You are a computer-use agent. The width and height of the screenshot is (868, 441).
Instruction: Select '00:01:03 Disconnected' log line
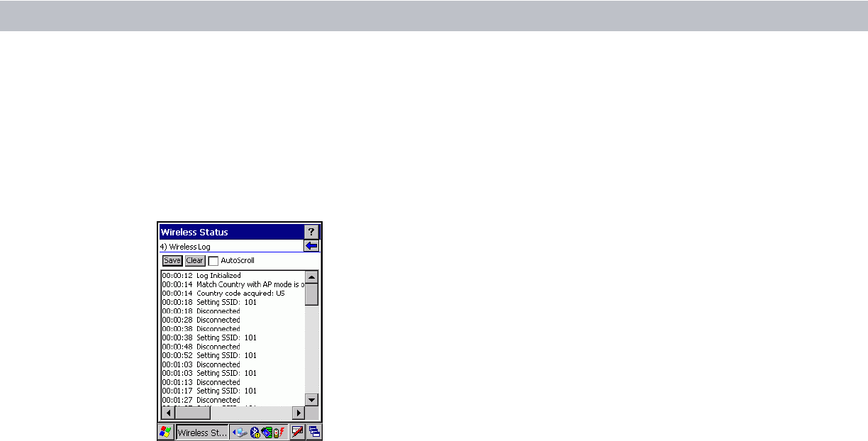[201, 364]
